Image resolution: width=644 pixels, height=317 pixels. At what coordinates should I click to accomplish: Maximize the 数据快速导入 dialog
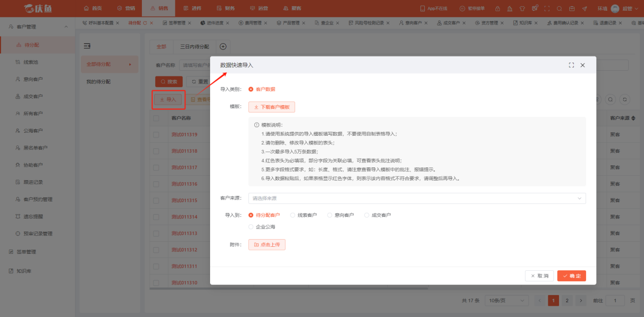(x=571, y=65)
